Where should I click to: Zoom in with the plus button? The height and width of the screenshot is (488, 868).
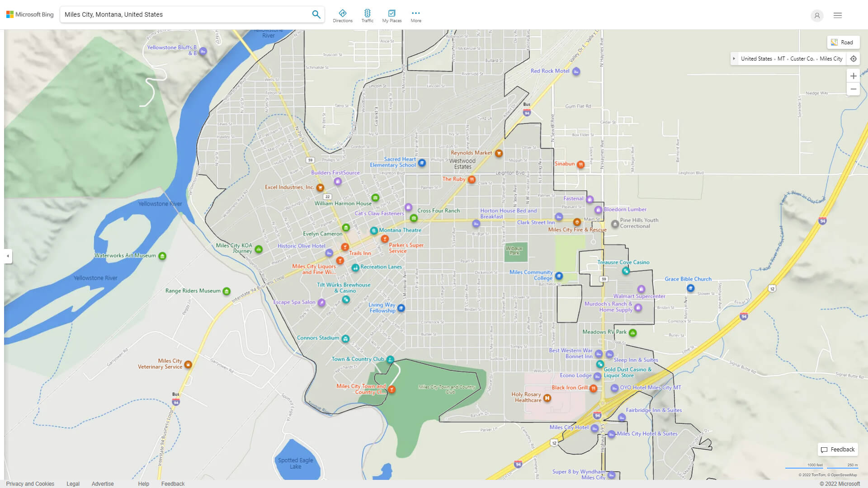(853, 76)
